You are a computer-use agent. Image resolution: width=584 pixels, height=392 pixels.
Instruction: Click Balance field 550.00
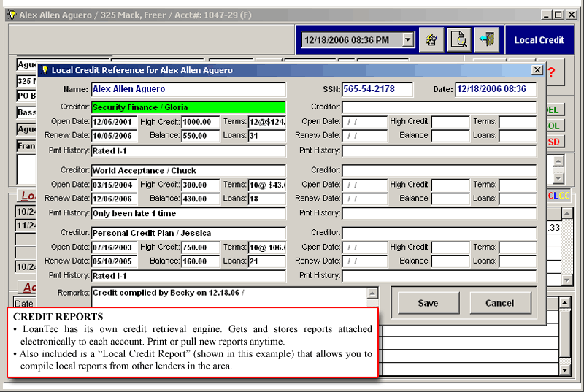pos(200,136)
